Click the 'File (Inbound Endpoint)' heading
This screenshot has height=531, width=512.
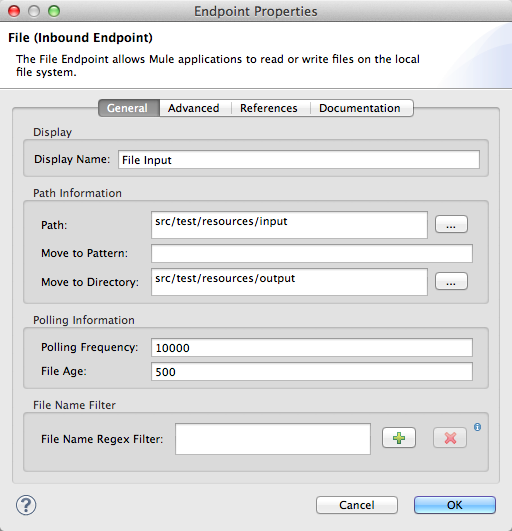point(80,38)
